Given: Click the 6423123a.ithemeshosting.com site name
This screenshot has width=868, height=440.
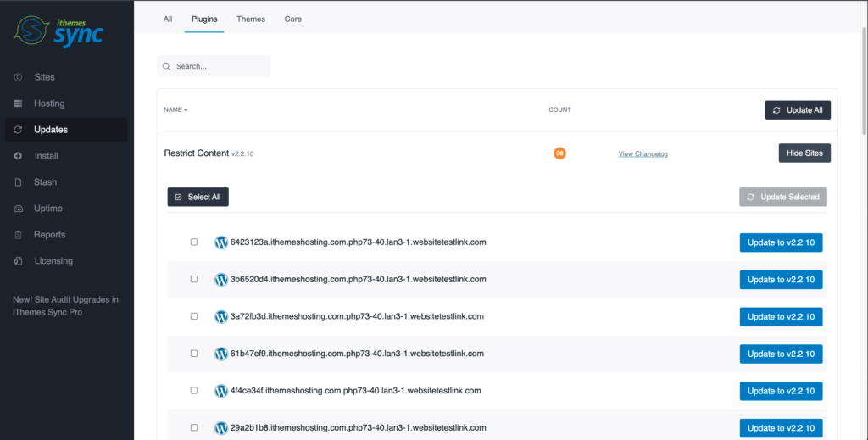Looking at the screenshot, I should [x=359, y=242].
